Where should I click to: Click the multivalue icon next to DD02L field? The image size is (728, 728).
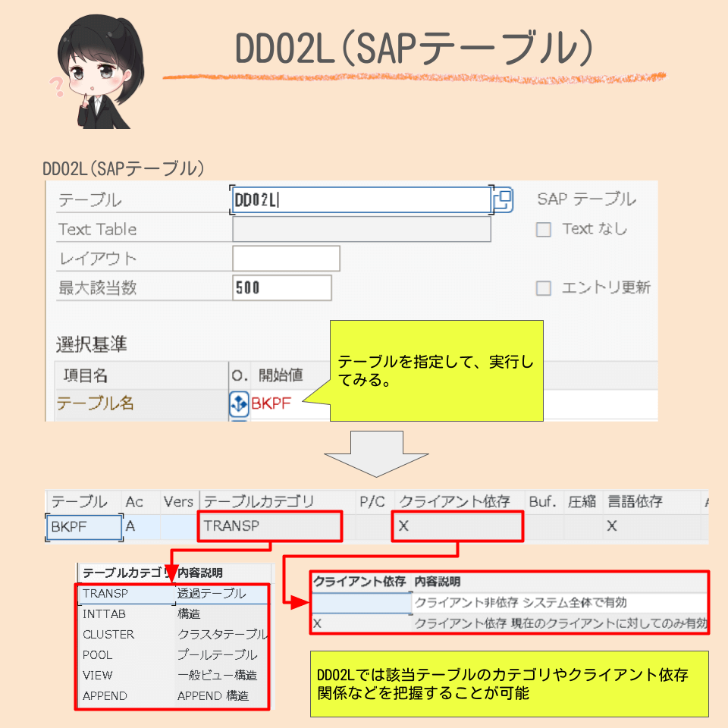tap(503, 198)
